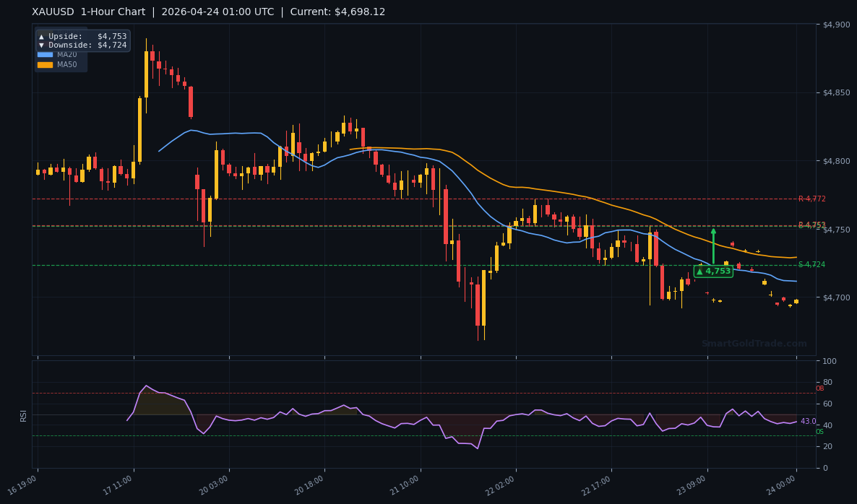Click the triangle icon inside the 4,753 badge

pyautogui.click(x=699, y=271)
